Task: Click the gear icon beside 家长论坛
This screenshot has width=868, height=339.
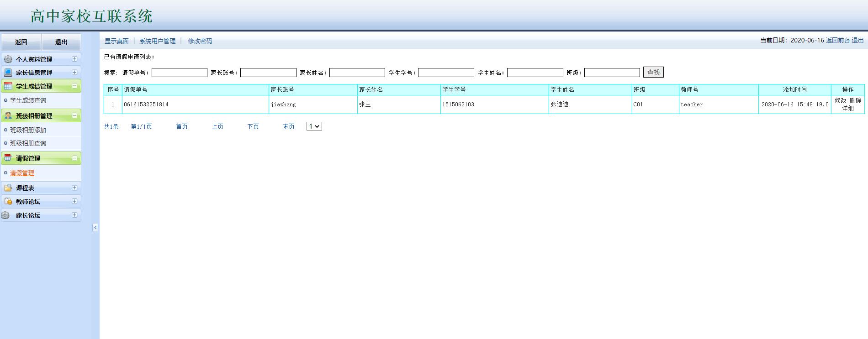Action: tap(5, 215)
